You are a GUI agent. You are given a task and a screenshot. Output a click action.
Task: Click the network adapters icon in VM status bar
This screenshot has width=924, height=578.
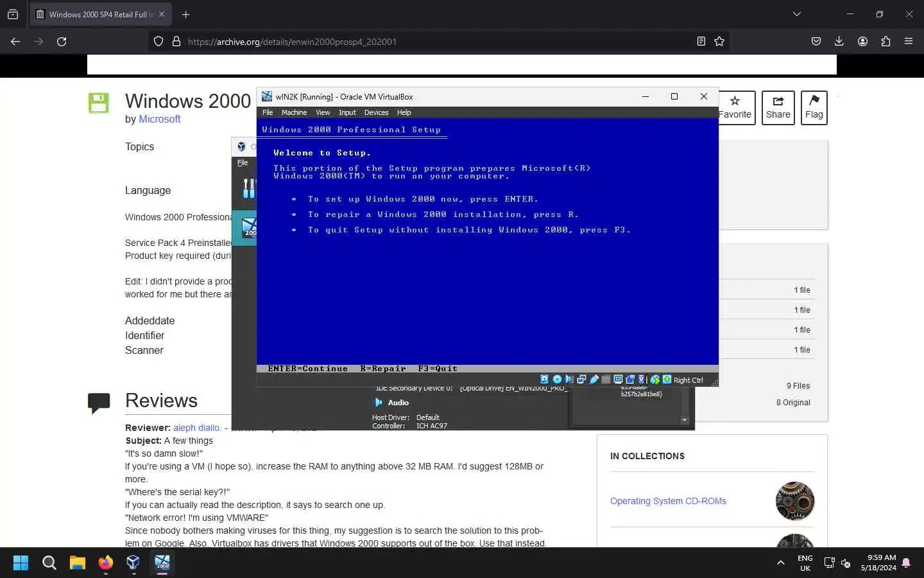pos(582,380)
